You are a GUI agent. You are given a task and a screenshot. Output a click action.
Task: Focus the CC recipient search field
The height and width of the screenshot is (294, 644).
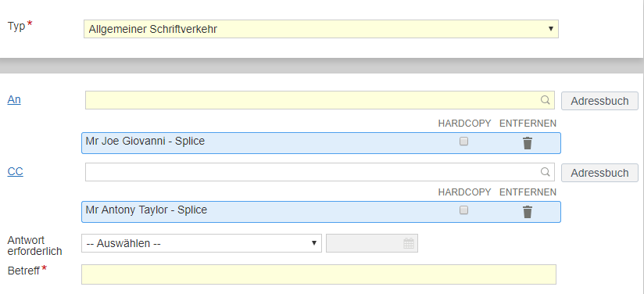(320, 172)
